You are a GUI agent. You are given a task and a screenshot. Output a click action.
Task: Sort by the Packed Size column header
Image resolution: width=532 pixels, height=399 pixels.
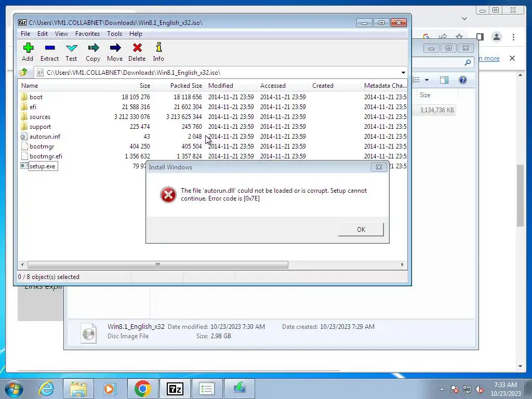tap(179, 86)
